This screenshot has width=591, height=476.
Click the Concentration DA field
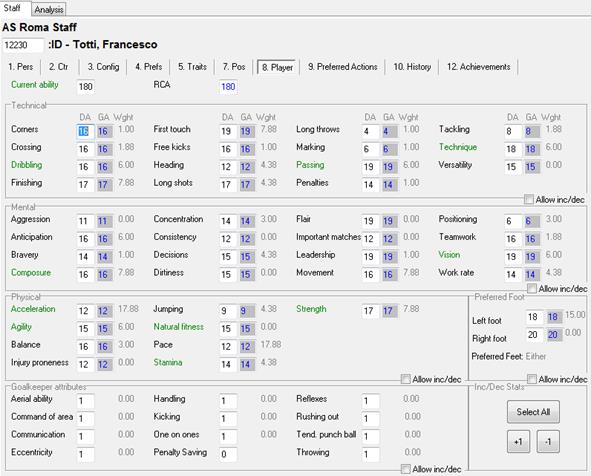click(x=228, y=221)
